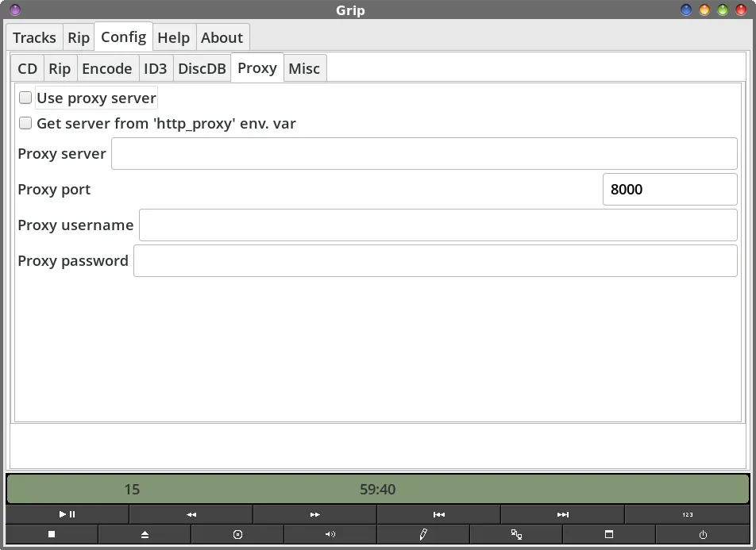Eject the CD tray
This screenshot has height=550, width=756.
pos(145,534)
